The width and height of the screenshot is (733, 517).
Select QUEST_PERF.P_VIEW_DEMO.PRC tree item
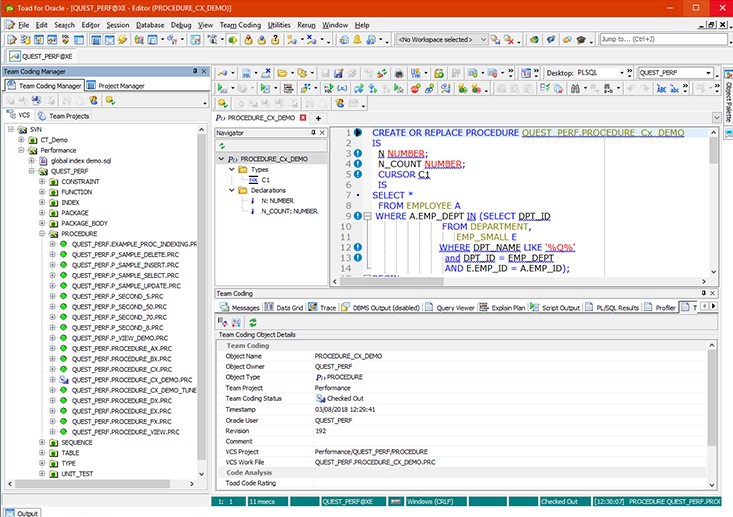click(120, 338)
